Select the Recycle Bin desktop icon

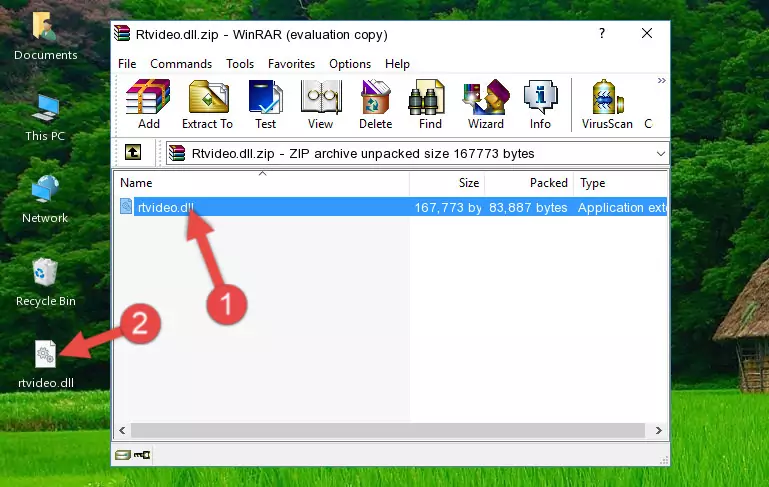[45, 282]
